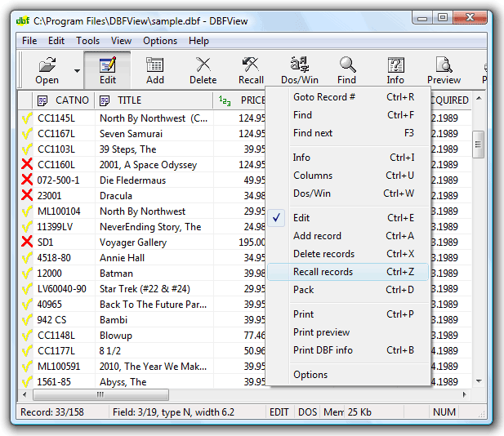Toggle deleted mark on Dracula row
This screenshot has width=504, height=436.
click(27, 196)
